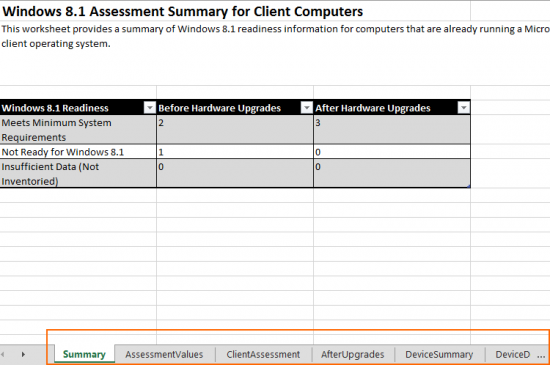Select the cell with value 1 in Not Ready row
Viewport: 550px width, 365px height.
235,152
